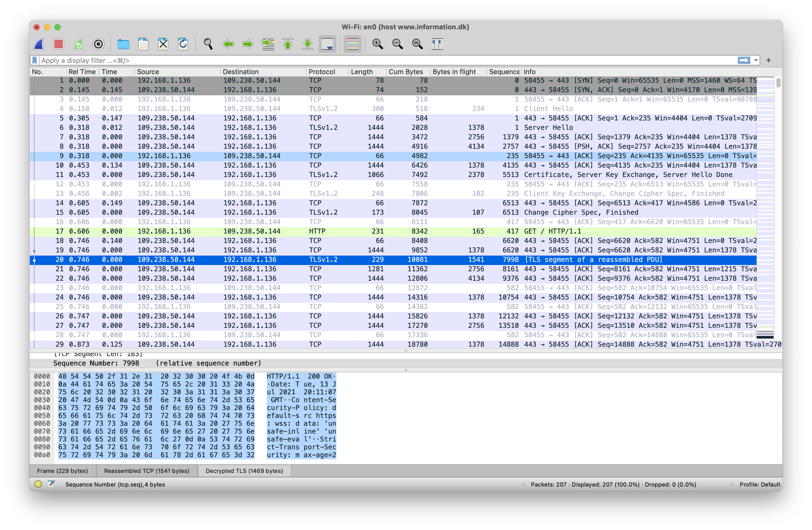812x530 pixels.
Task: Open display filter history dropdown arrow
Action: (756, 60)
